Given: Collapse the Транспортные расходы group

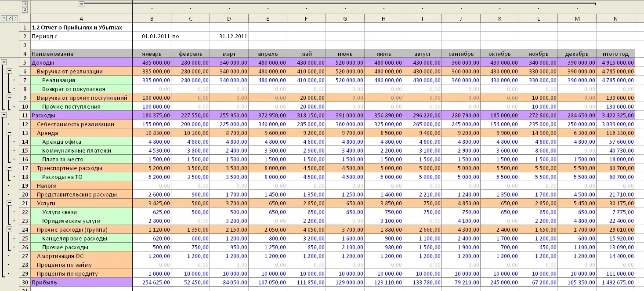Looking at the screenshot, I should click(10, 168).
